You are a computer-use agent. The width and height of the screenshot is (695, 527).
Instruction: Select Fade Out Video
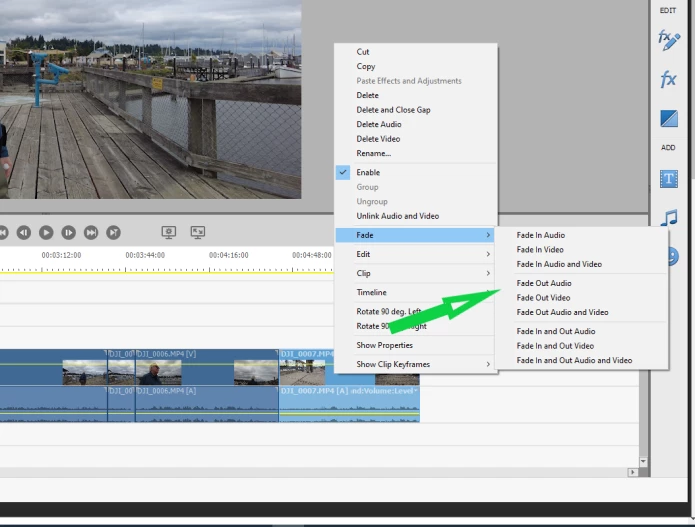[543, 298]
